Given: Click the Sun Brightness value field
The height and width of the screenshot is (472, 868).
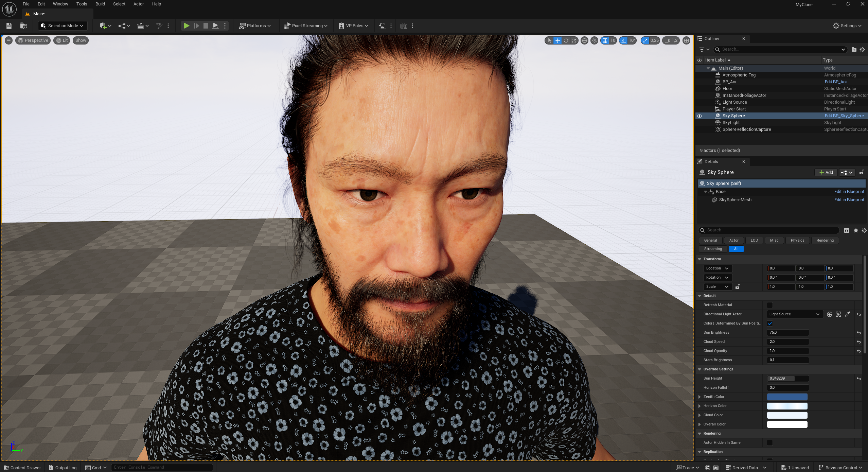Looking at the screenshot, I should [x=787, y=333].
